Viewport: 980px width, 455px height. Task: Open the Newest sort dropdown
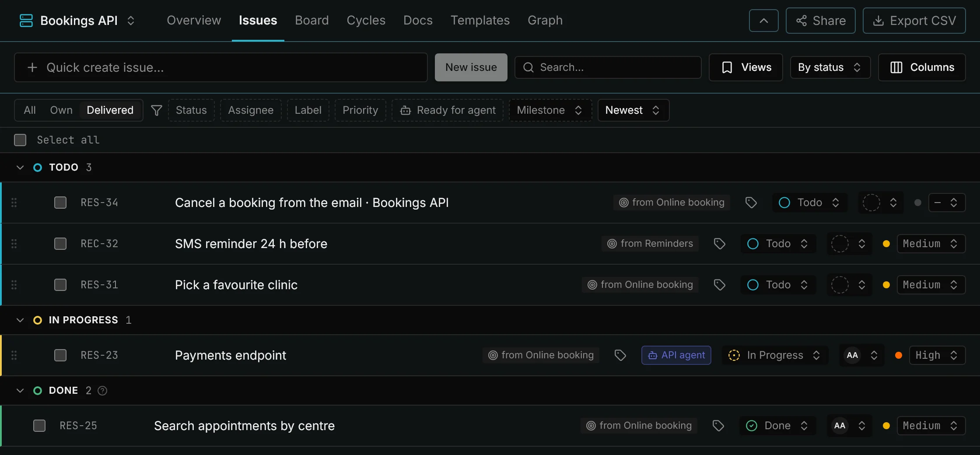pyautogui.click(x=633, y=110)
